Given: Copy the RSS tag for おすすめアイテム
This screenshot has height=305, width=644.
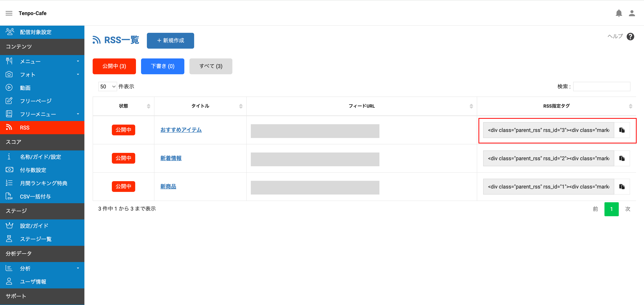Looking at the screenshot, I should pos(622,130).
